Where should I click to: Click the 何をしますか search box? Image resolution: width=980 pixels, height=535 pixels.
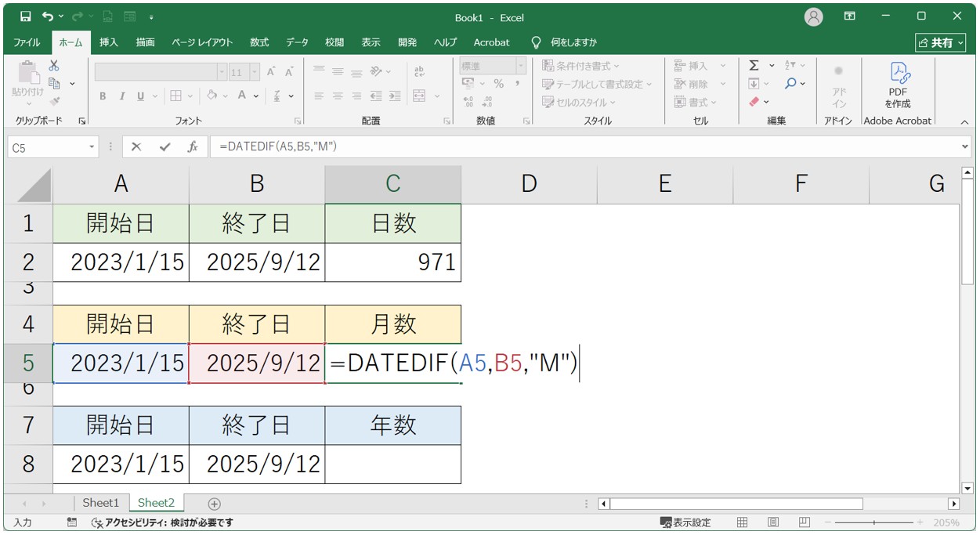573,42
